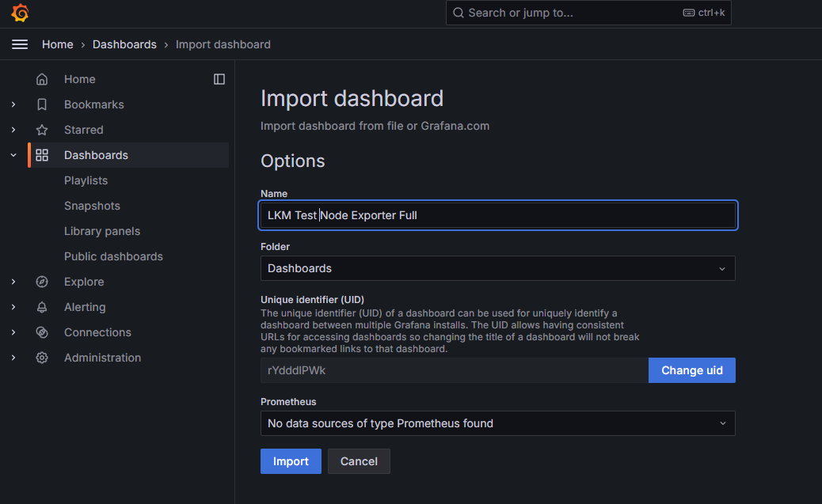822x504 pixels.
Task: Click the Alerting bell icon
Action: (42, 307)
